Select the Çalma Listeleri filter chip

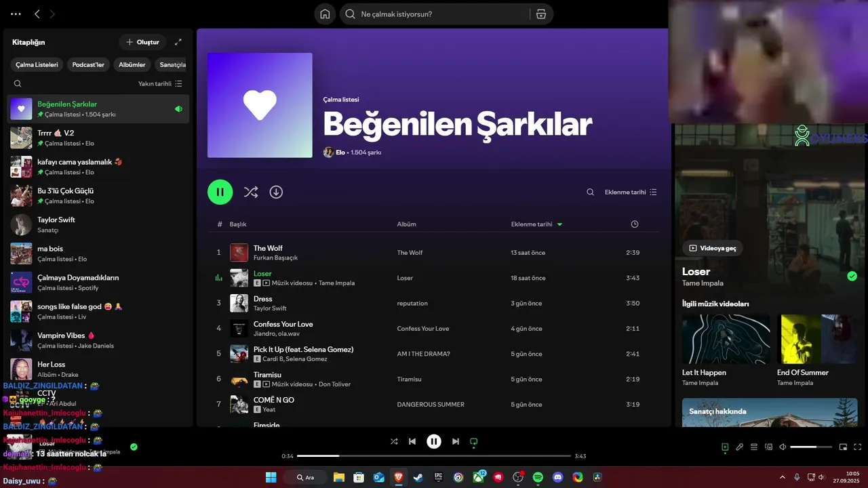(x=37, y=65)
